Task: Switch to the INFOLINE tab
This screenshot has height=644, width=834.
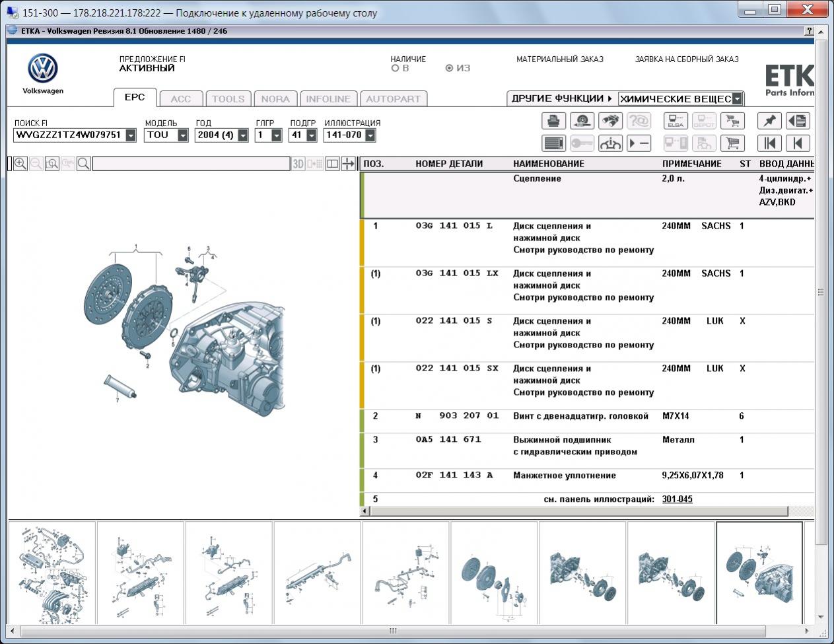Action: click(x=328, y=98)
